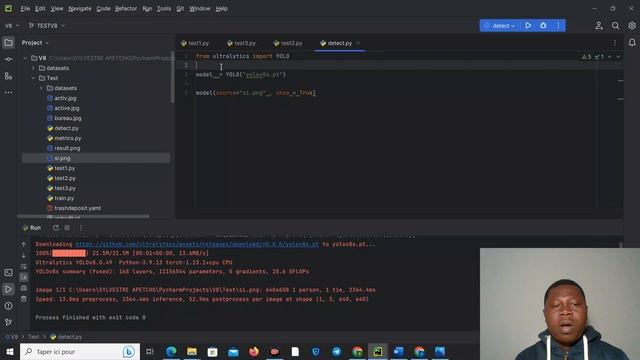Viewport: 640px width, 360px height.
Task: Debug the detect configuration with bug icon
Action: (x=543, y=25)
